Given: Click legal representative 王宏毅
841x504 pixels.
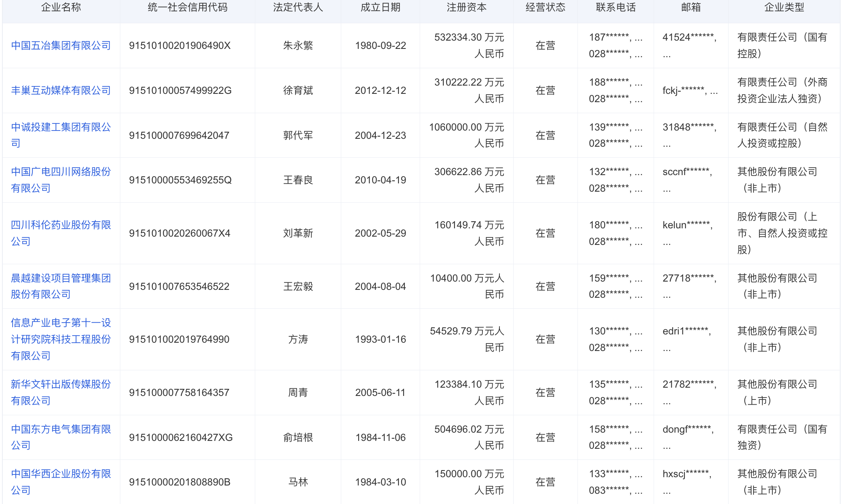Looking at the screenshot, I should point(298,286).
